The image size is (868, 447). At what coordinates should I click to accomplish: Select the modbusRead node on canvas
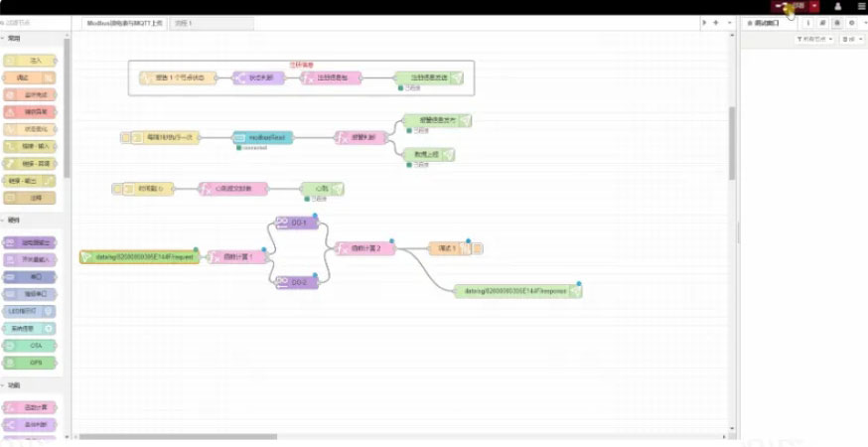263,137
